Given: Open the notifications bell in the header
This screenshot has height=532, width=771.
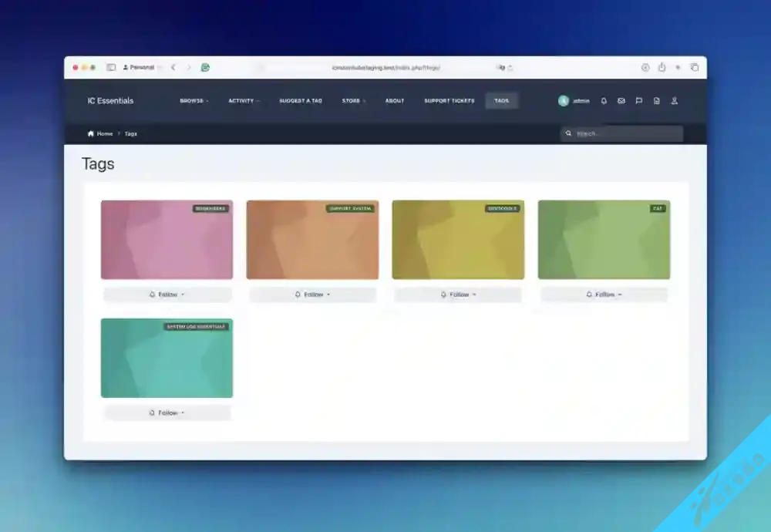Looking at the screenshot, I should coord(604,101).
